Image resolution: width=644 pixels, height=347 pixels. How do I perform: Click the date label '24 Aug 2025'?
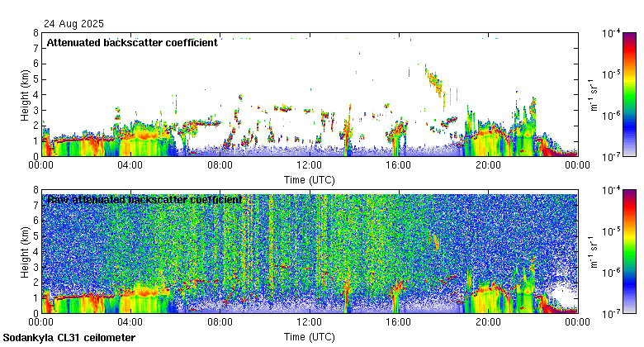[74, 24]
